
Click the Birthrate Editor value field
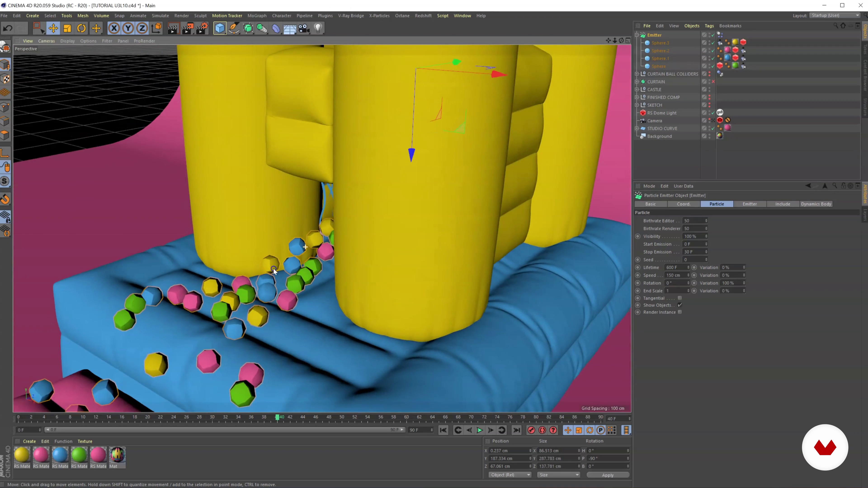click(x=694, y=221)
